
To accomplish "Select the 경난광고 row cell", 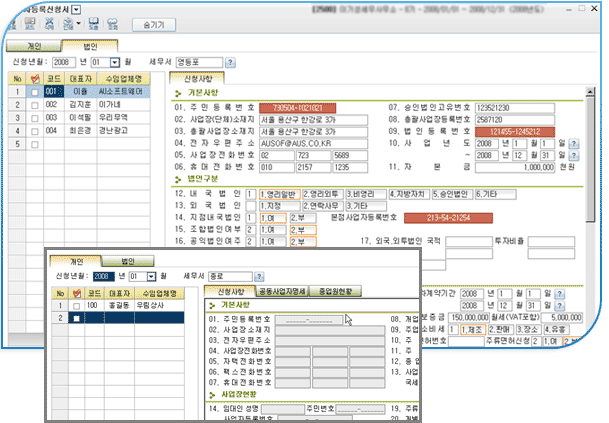I will tap(123, 131).
